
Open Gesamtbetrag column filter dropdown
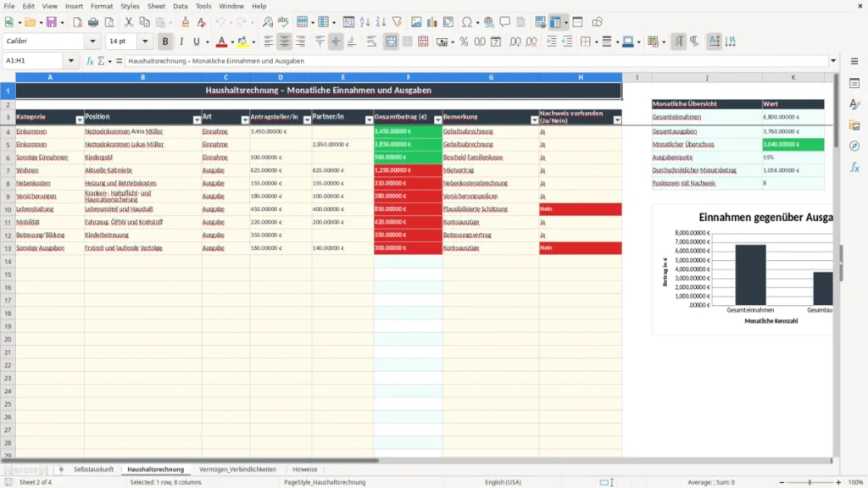pos(438,120)
